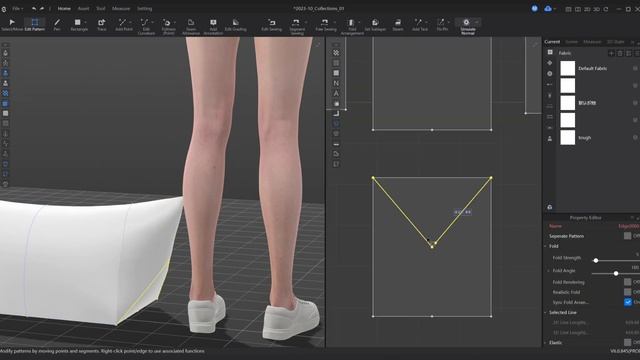Select the Edit Grading tool
The image size is (640, 360).
pyautogui.click(x=236, y=25)
